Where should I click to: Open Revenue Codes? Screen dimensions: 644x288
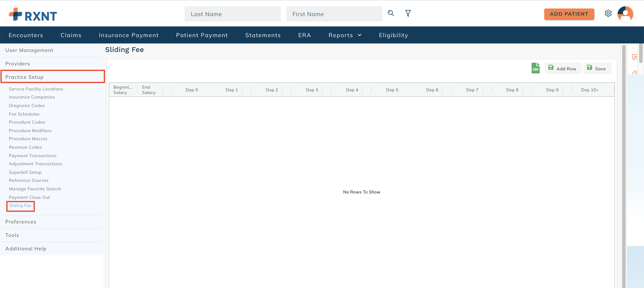point(25,147)
